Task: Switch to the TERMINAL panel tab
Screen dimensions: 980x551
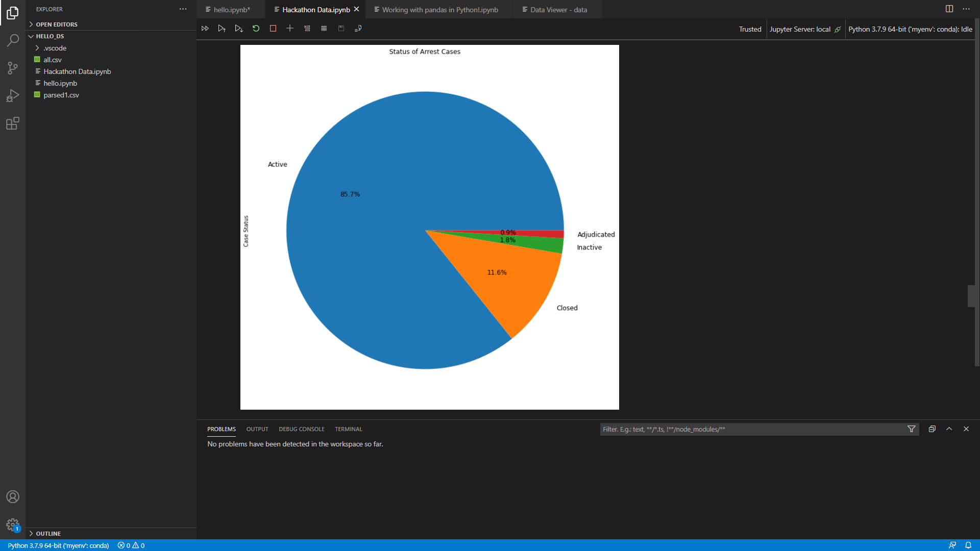Action: pos(348,429)
